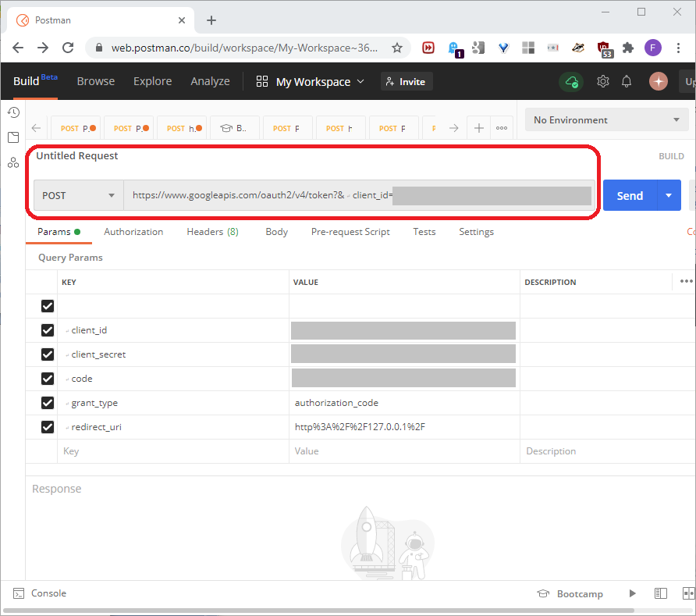The height and width of the screenshot is (616, 696).
Task: Open the Tests tab
Action: pos(424,232)
